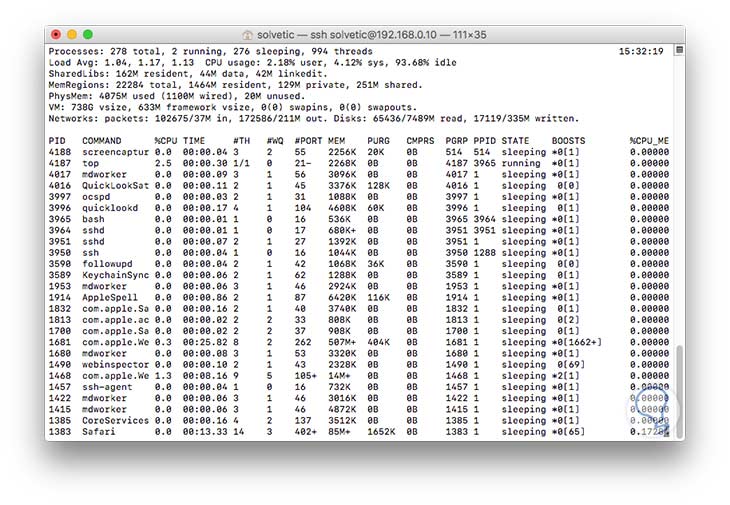Image resolution: width=730 pixels, height=505 pixels.
Task: Click mdworker PID 1422
Action: tap(60, 398)
